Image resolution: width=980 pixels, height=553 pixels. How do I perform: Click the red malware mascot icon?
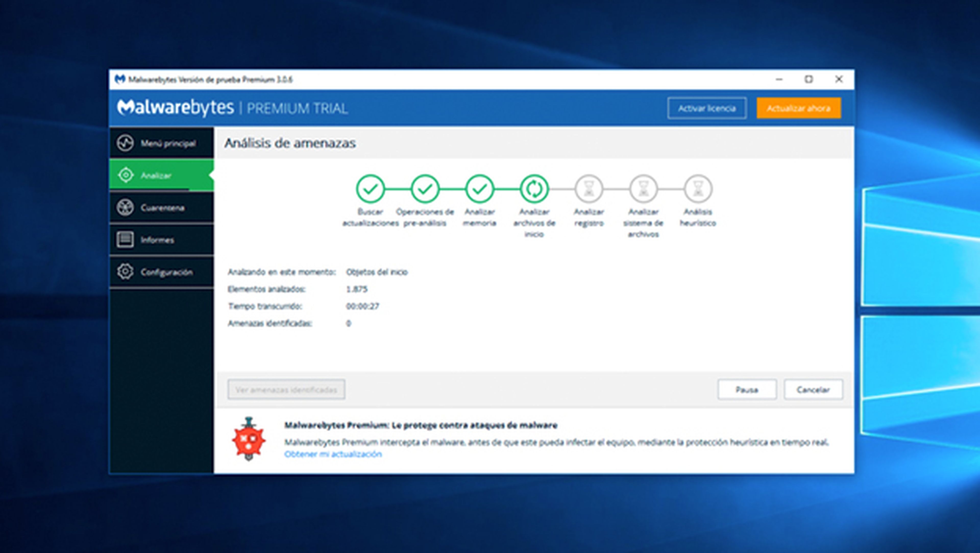click(249, 439)
